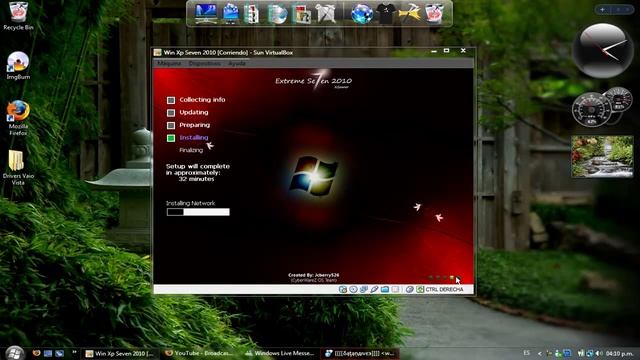
Task: Click the Preparing step box
Action: (x=171, y=125)
